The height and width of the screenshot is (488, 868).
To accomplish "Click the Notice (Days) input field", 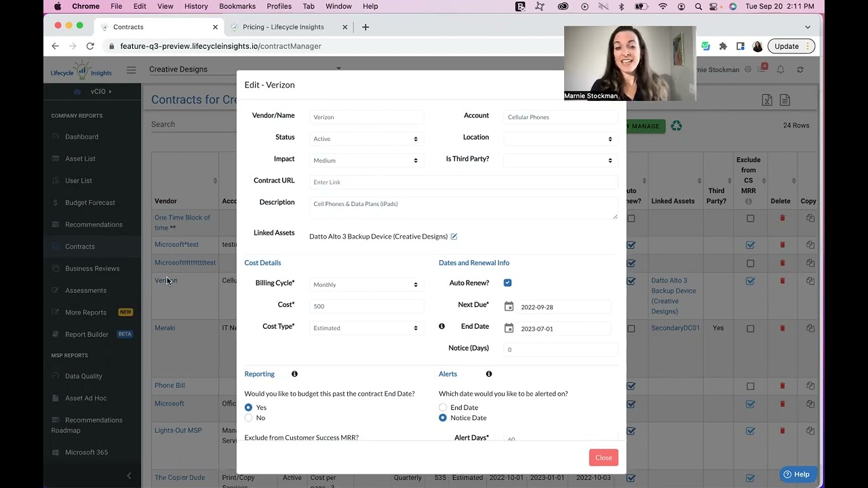I will tap(560, 350).
